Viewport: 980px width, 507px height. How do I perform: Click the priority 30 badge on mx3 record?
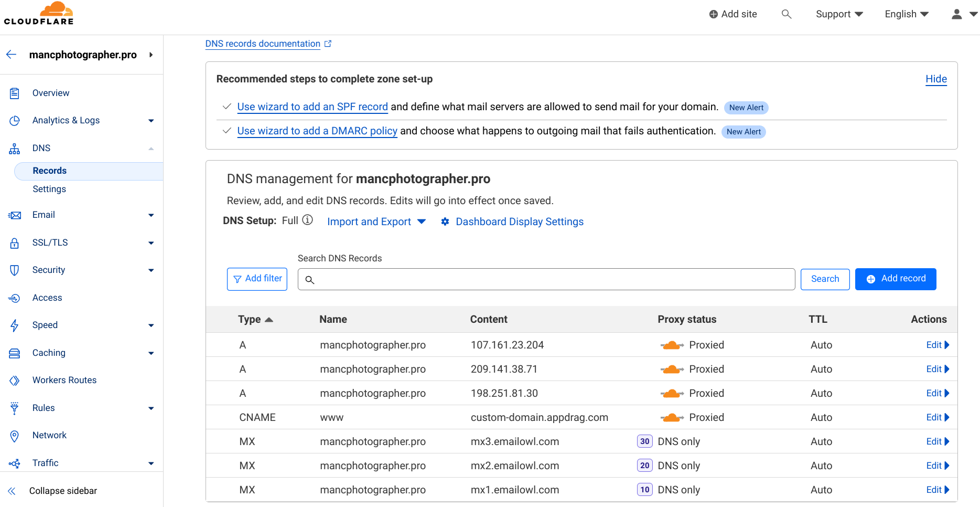tap(645, 441)
